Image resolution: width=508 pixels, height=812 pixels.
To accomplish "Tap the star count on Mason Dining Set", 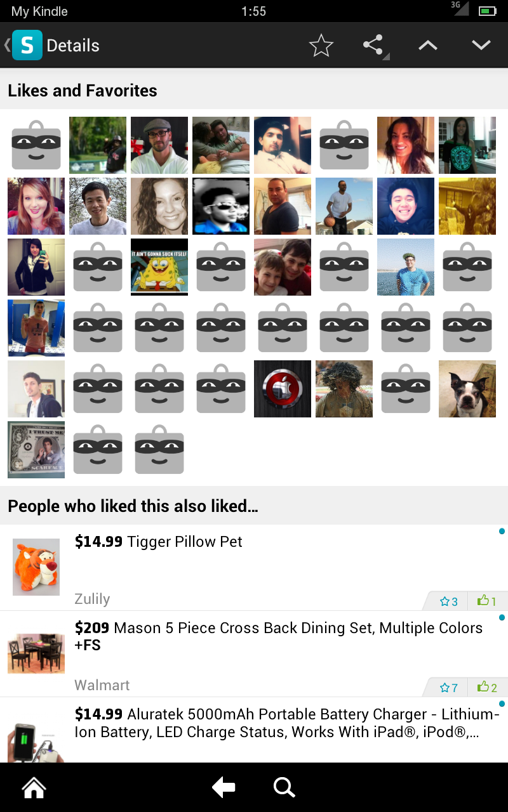I will (449, 688).
